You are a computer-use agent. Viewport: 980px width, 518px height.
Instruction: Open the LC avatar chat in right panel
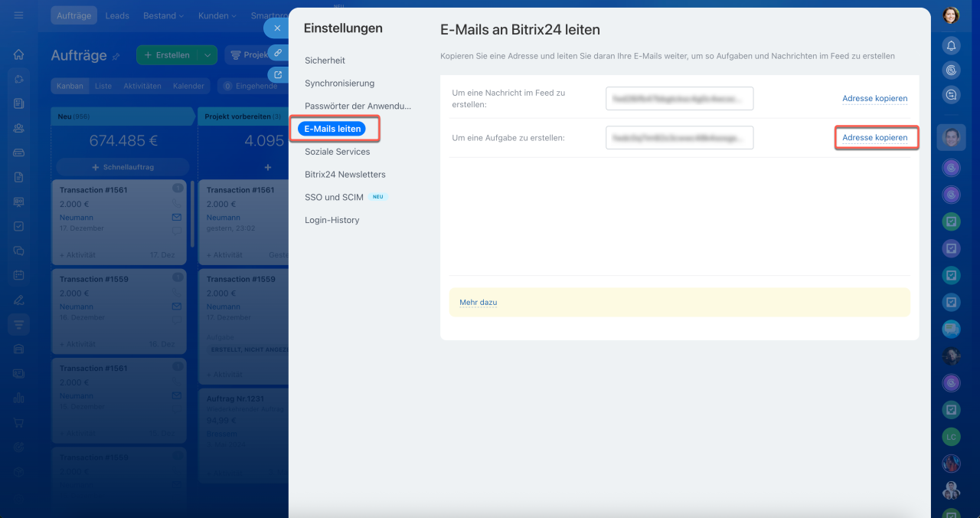(951, 436)
